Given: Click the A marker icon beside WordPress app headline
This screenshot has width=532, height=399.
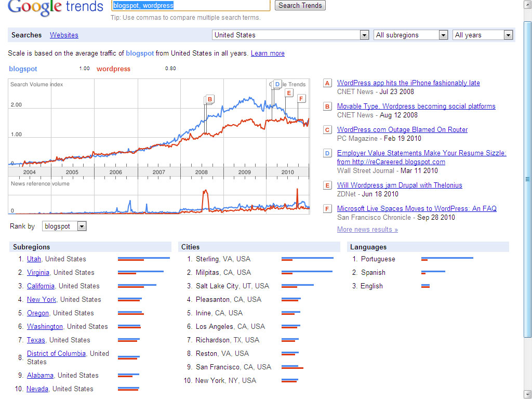Looking at the screenshot, I should (327, 83).
